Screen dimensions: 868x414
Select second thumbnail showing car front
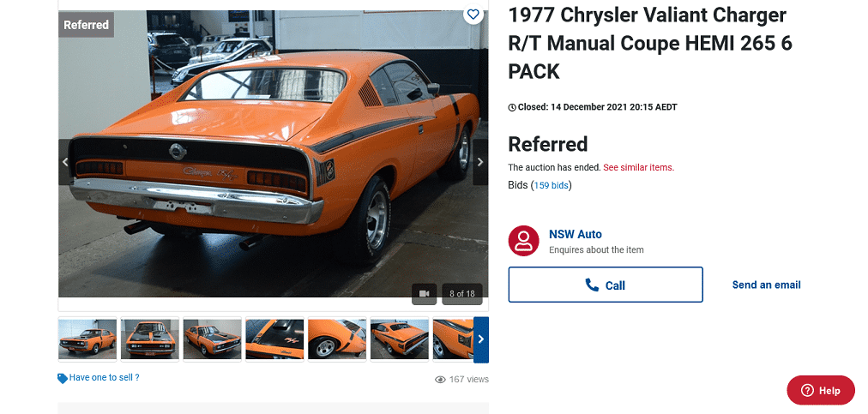(x=150, y=339)
